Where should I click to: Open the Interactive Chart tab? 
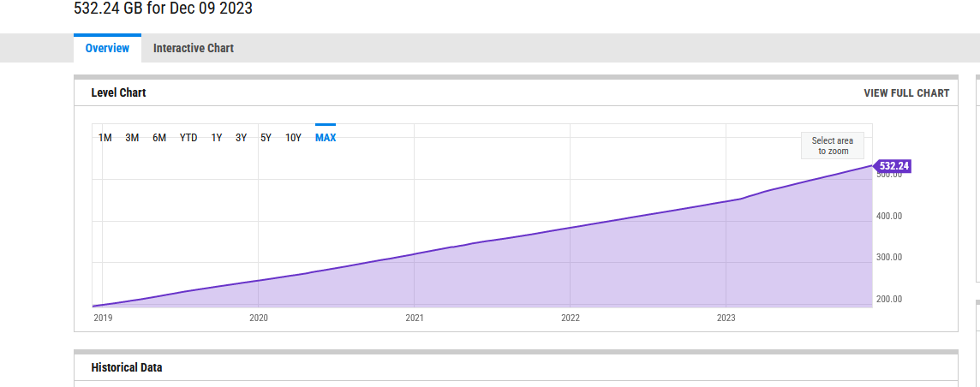(194, 48)
